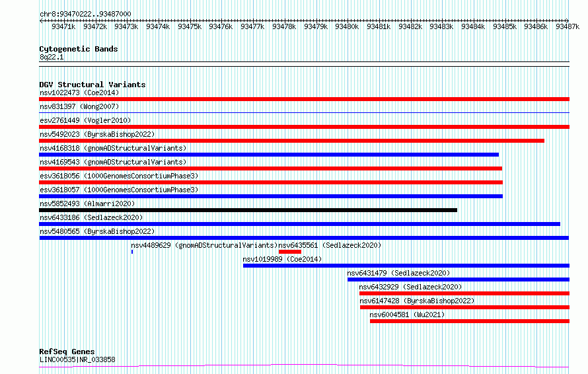Click the 93475k ruler position
Image resolution: width=588 pixels, height=374 pixels.
(x=190, y=26)
